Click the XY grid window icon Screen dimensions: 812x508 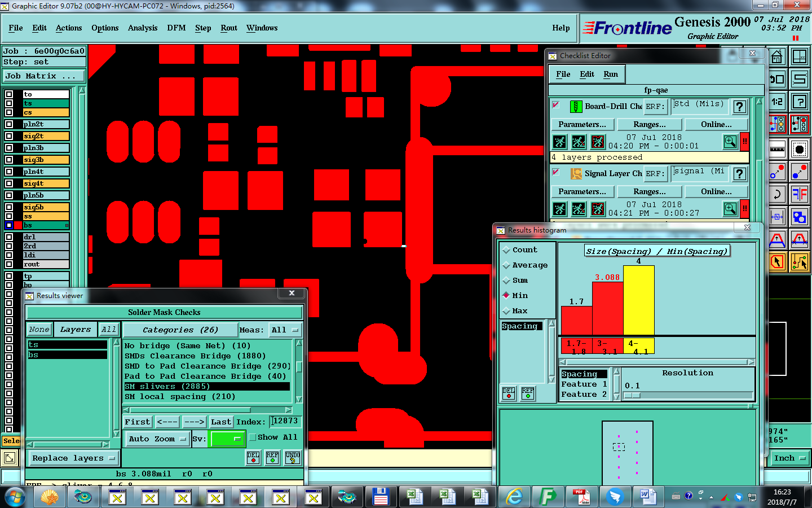[800, 57]
